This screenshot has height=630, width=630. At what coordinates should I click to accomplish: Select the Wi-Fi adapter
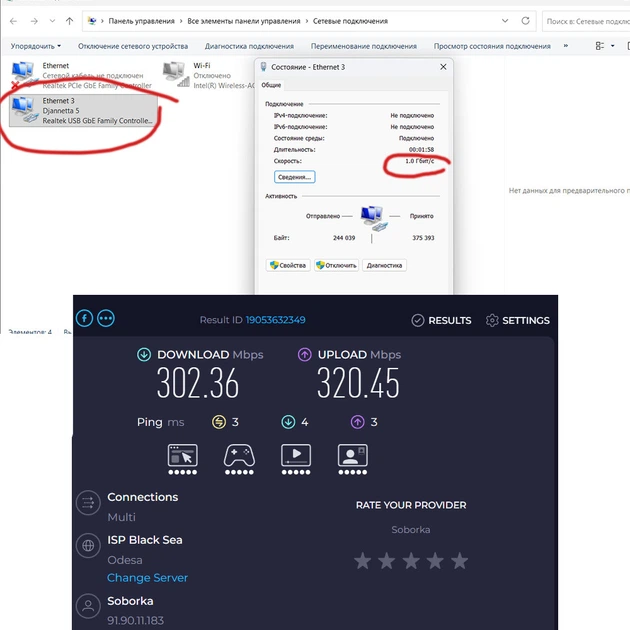tap(208, 75)
